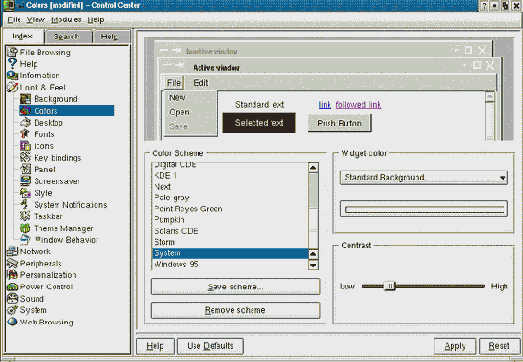
Task: Open the widget color picker swatch
Action: (424, 209)
